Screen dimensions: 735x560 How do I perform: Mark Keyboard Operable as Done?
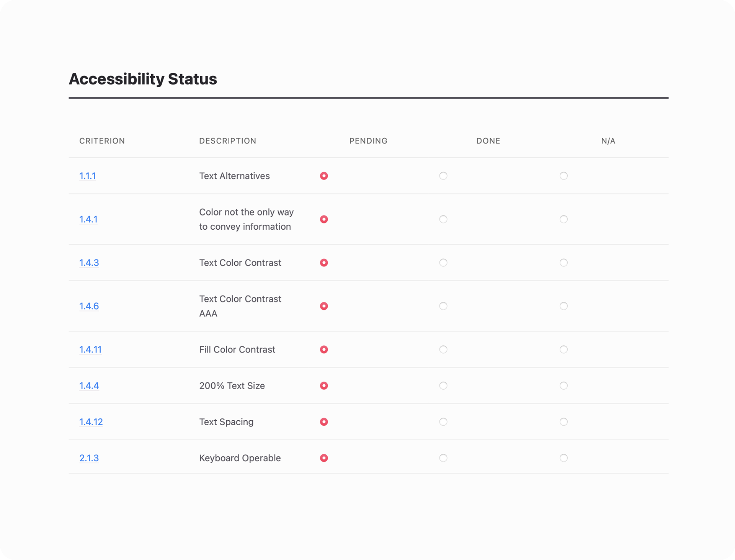coord(443,458)
